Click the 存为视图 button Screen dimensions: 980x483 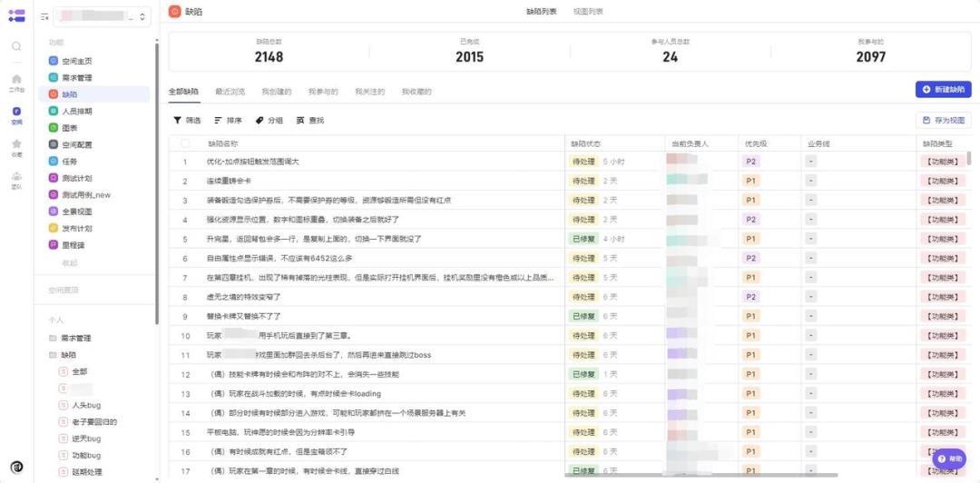point(943,120)
